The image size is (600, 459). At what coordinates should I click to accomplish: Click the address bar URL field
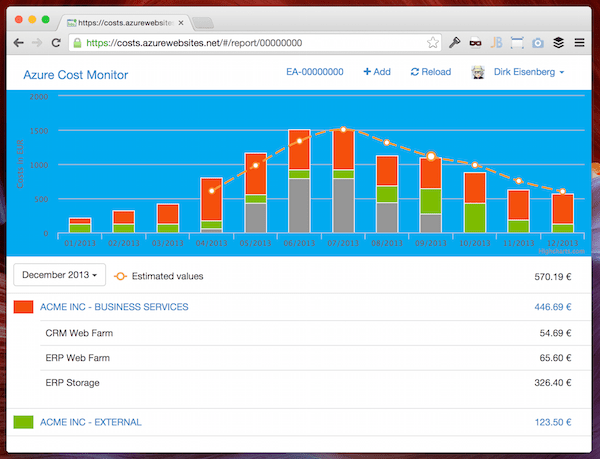coord(254,42)
